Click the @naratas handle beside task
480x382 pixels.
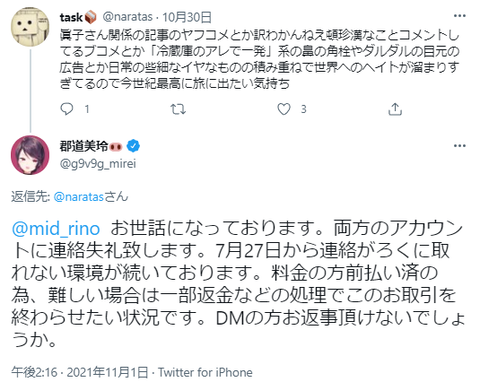128,17
